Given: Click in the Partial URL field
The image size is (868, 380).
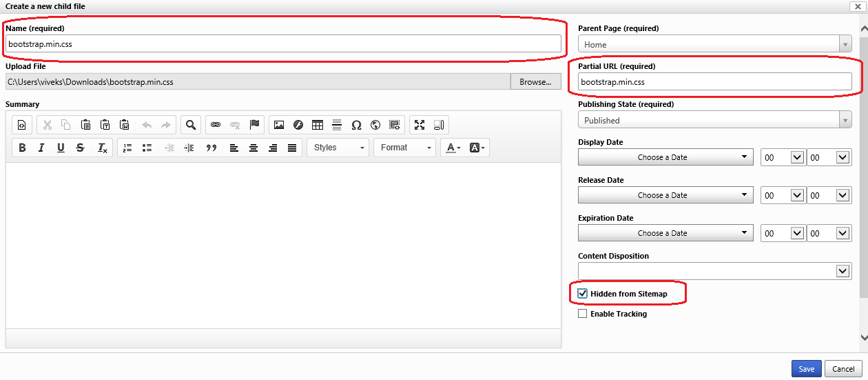Looking at the screenshot, I should click(714, 82).
